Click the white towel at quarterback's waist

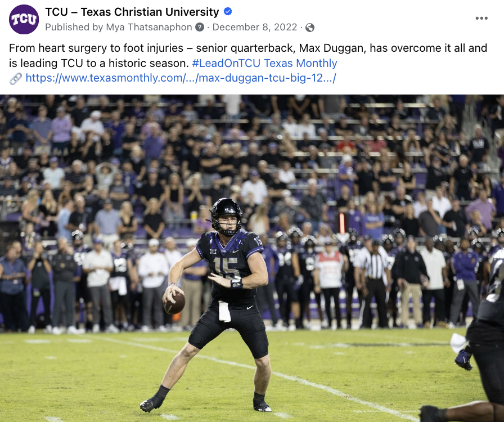224,311
